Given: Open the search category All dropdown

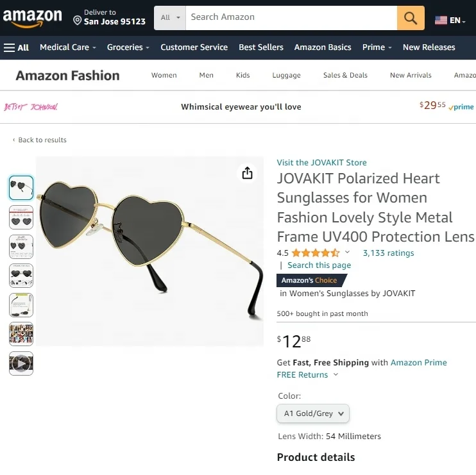Looking at the screenshot, I should (170, 17).
